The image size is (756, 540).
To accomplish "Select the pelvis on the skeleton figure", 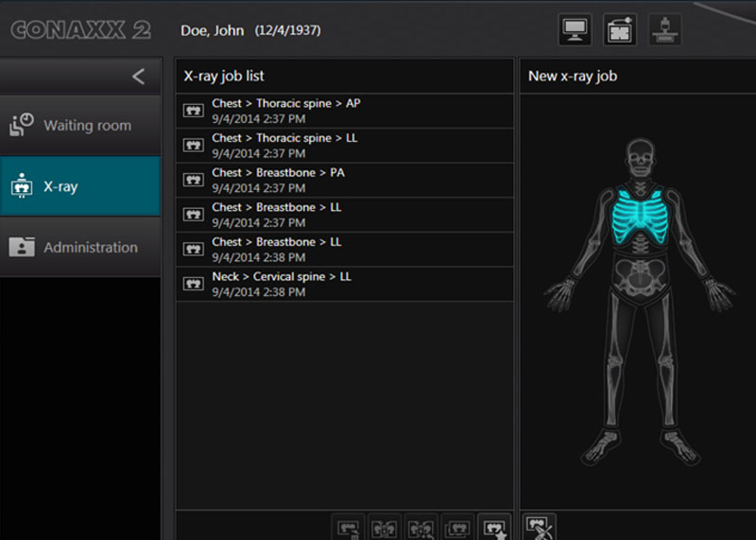I will [x=640, y=276].
